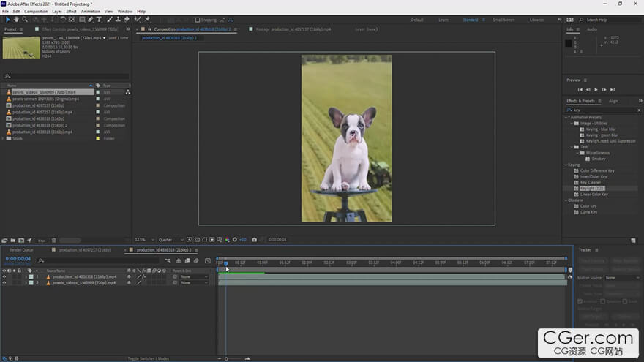644x362 pixels.
Task: Toggle the Rotation checkbox in Tracker panel
Action: pos(603,301)
